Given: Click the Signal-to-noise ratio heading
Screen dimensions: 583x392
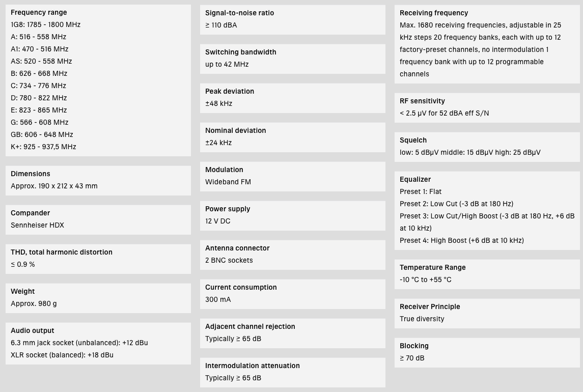Looking at the screenshot, I should [239, 13].
